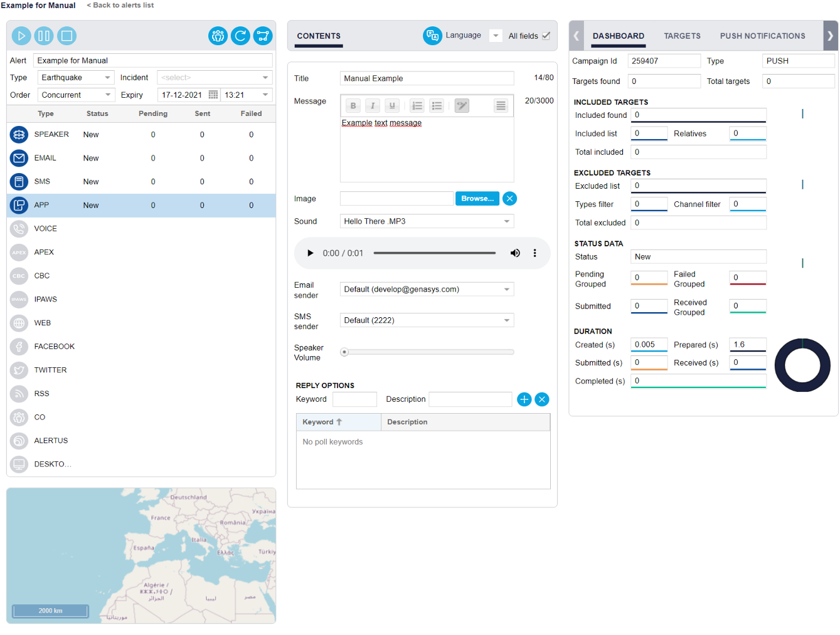Click the message Title input field

point(427,78)
